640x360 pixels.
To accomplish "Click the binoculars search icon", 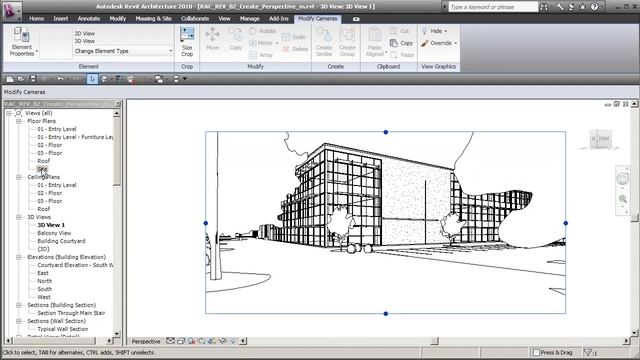I will pos(544,7).
